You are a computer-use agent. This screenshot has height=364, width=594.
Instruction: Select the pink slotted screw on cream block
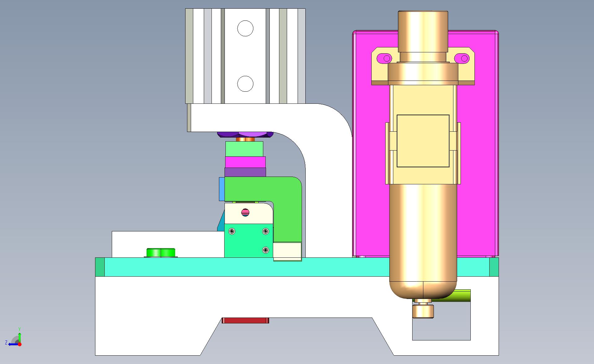pyautogui.click(x=245, y=213)
